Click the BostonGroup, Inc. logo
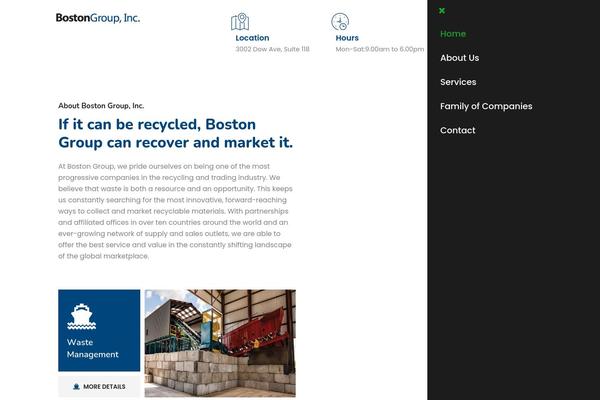The image size is (600, 400). (x=98, y=18)
